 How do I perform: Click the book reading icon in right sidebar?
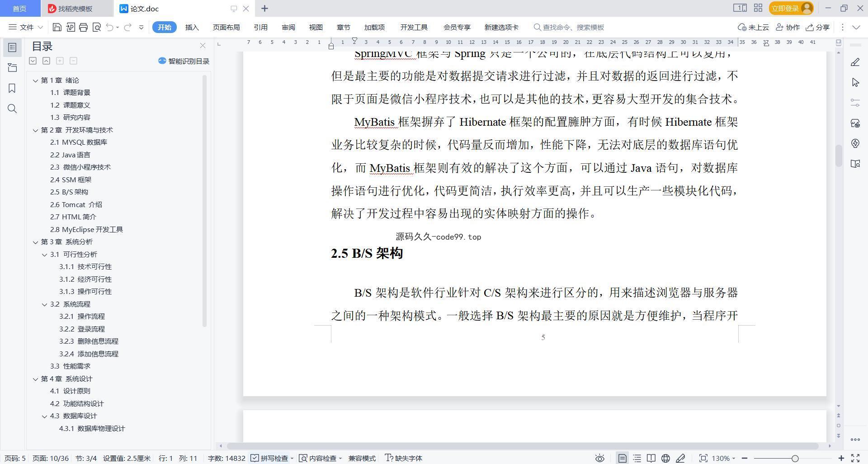pyautogui.click(x=855, y=164)
